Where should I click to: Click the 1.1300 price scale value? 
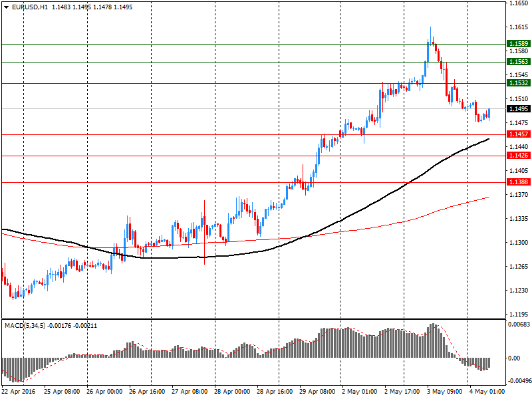pos(519,243)
